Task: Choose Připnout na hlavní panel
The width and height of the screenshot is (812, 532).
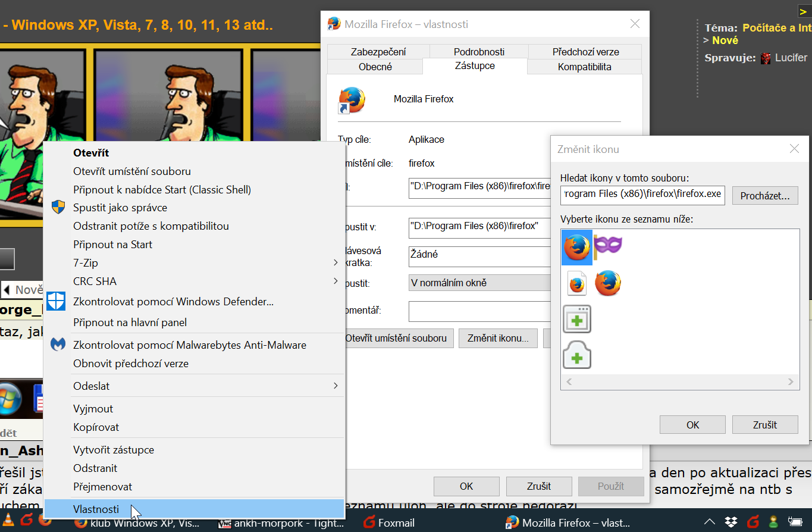Action: [x=194, y=322]
